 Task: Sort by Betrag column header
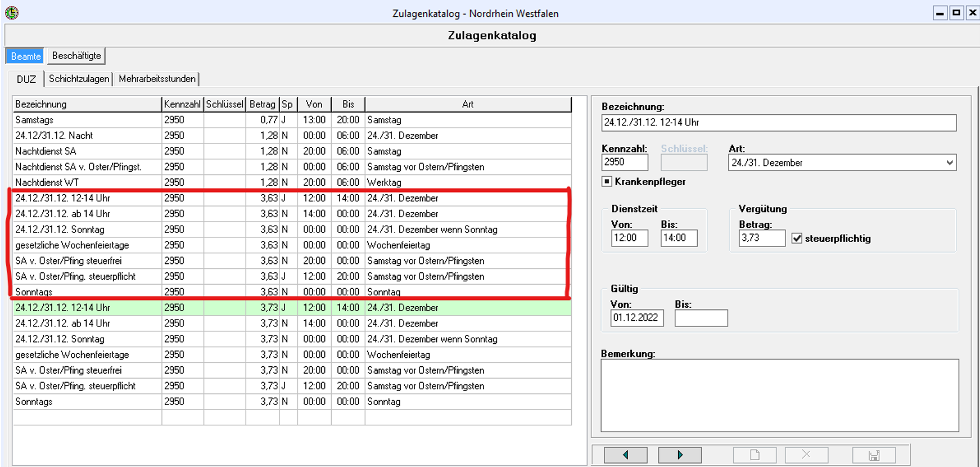coord(263,104)
